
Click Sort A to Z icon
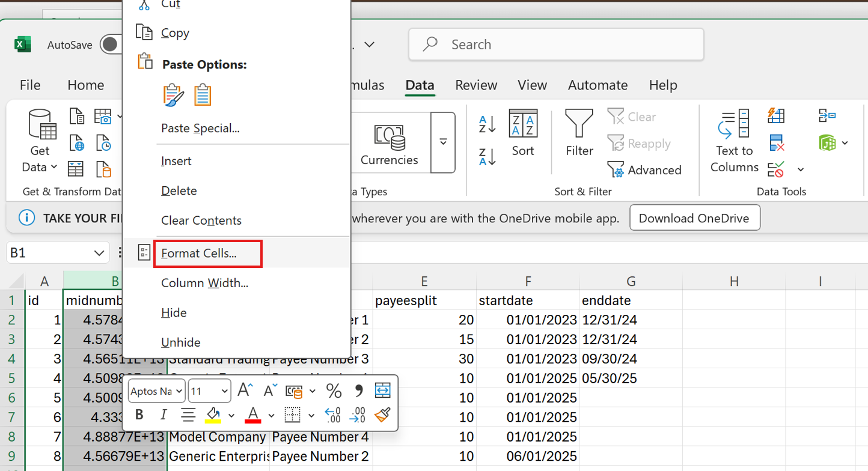pyautogui.click(x=487, y=124)
